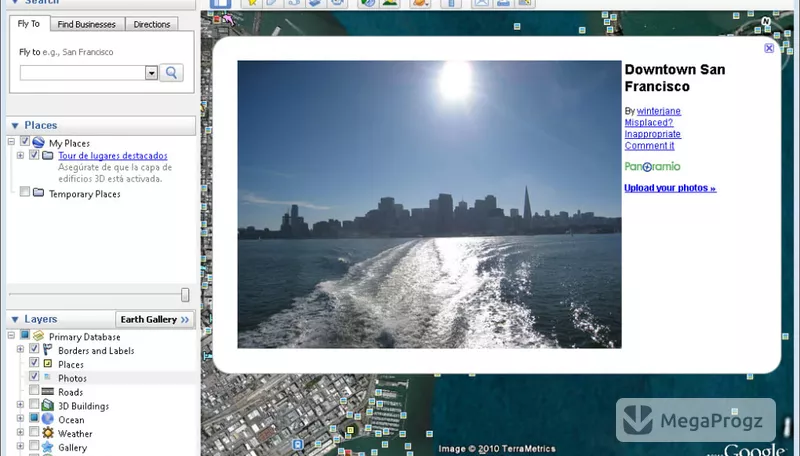Screen dimensions: 800x456
Task: Disable the Photos layer checkbox
Action: click(34, 376)
